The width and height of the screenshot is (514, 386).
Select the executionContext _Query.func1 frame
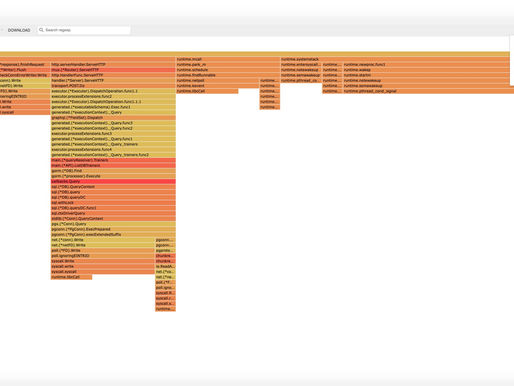[113, 139]
